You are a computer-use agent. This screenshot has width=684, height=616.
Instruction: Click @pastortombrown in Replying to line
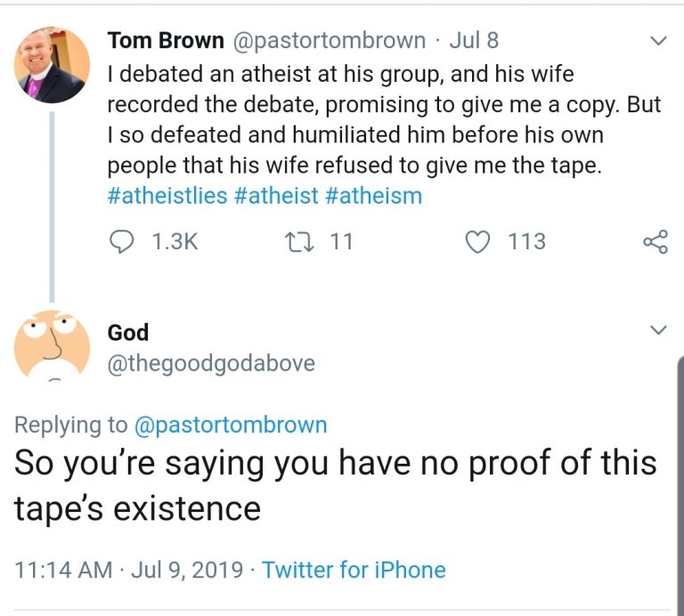coord(231,425)
